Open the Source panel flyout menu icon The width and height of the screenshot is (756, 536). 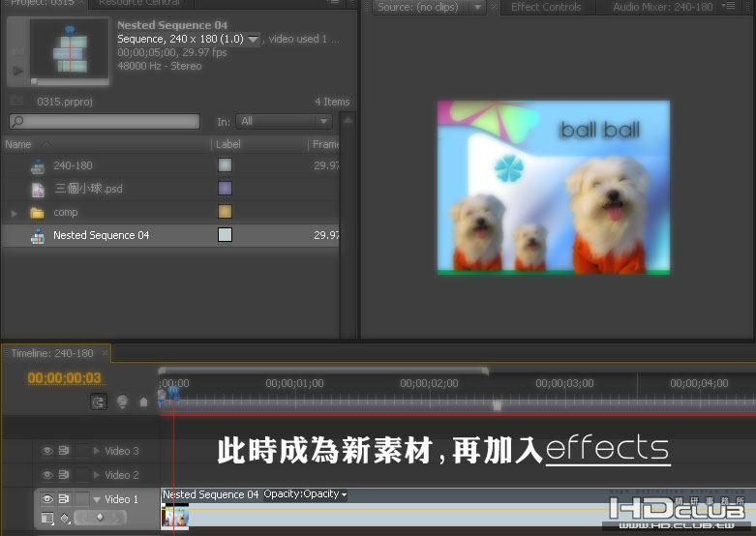[731, 6]
